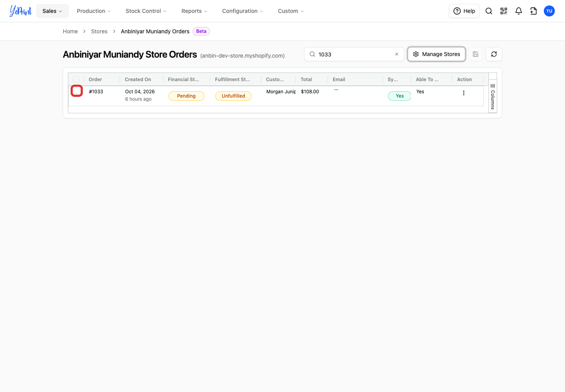Sort by the Financial Status column header
Screen dimensions: 565x392
click(183, 79)
